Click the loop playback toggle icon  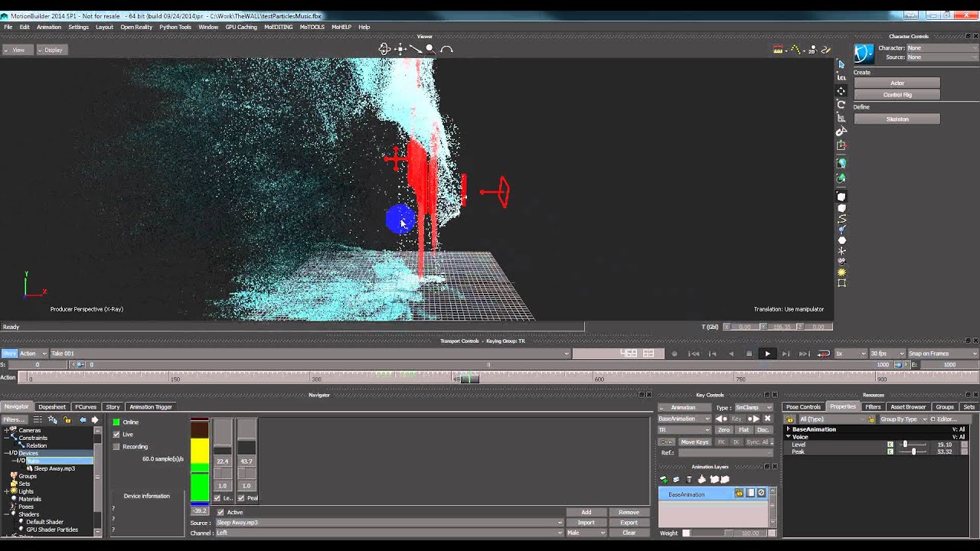(824, 354)
